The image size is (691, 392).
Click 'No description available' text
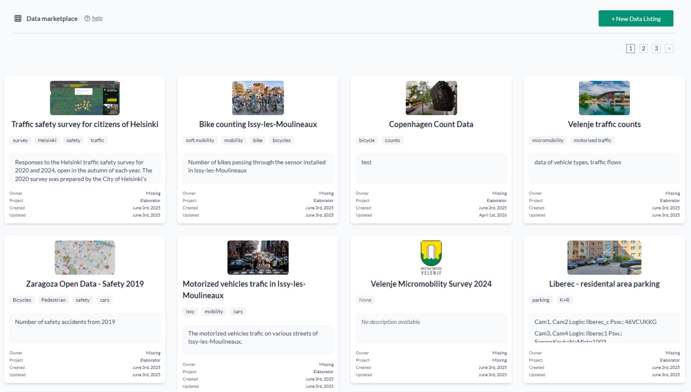click(390, 322)
